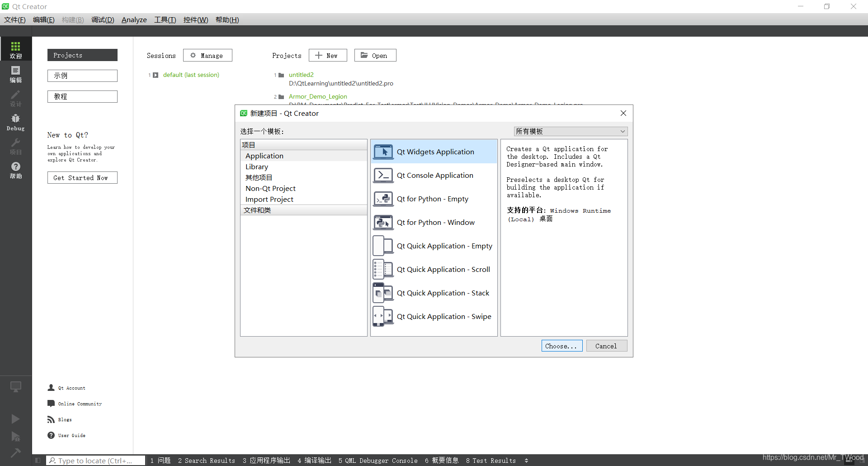Open the 所有模板 template filter dropdown
Viewport: 868px width, 466px height.
570,131
